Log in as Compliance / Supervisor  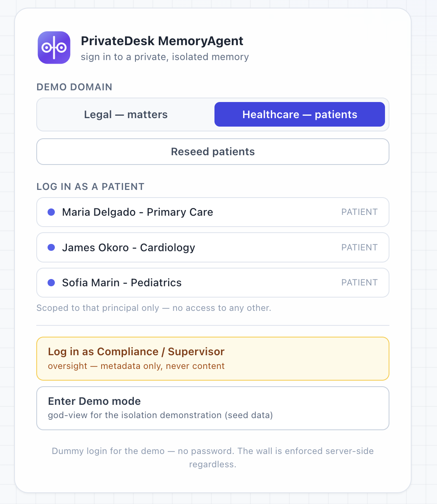213,359
